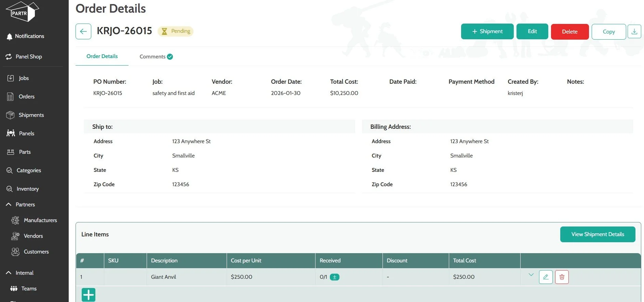Screen dimensions: 644x302
Task: Click the safety and first aid job
Action: 173,93
